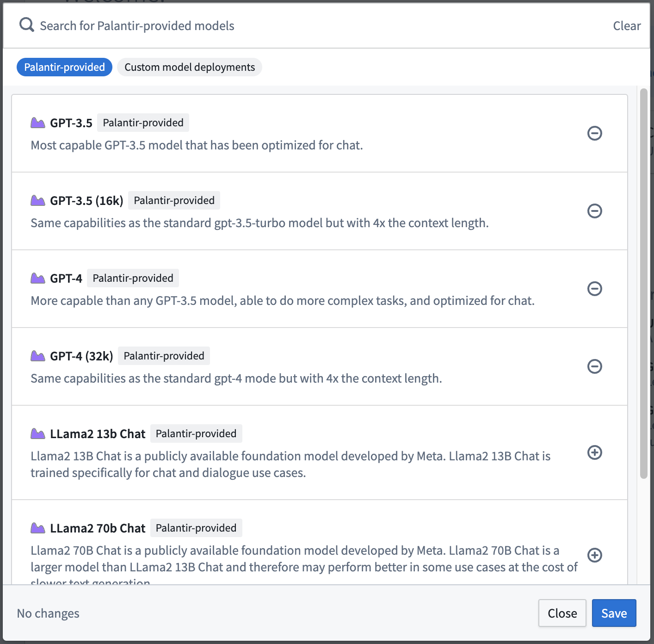Click the model list vertical scrollbar

click(643, 283)
